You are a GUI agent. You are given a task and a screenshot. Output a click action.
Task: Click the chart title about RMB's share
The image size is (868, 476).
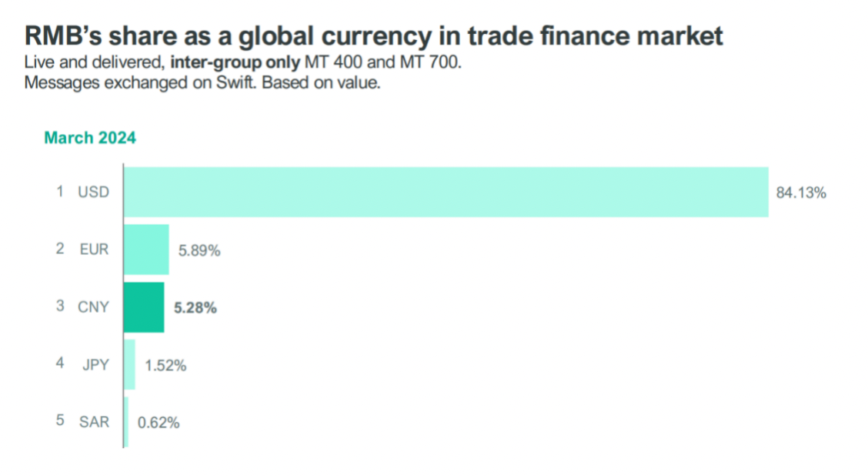[374, 35]
